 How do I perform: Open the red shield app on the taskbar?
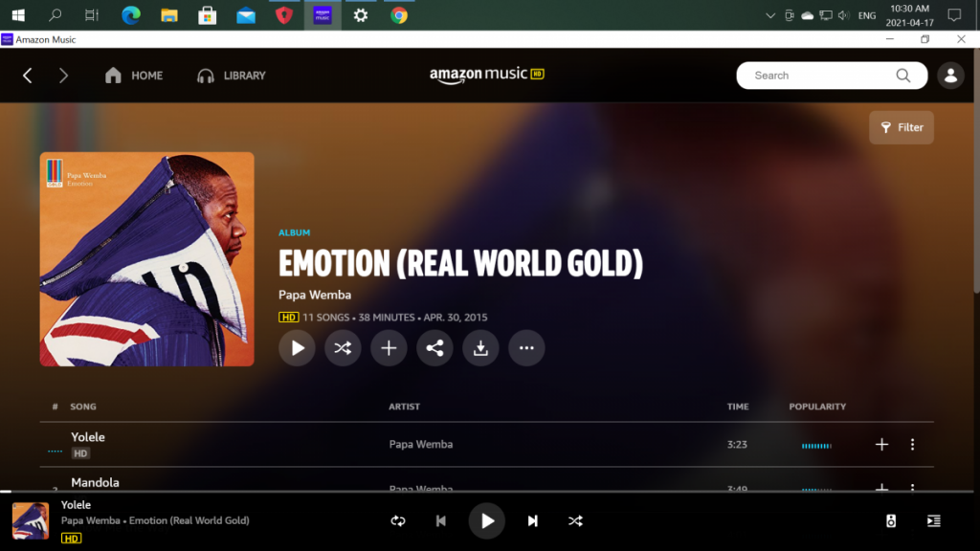click(283, 15)
